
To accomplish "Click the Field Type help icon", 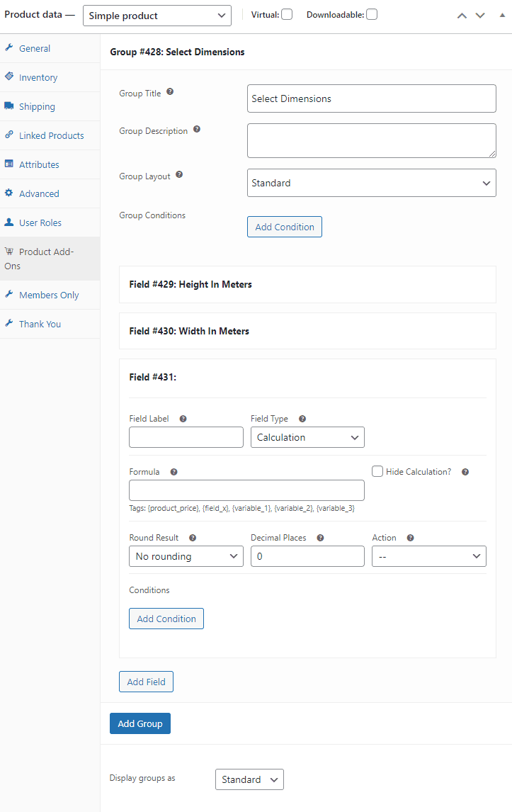I will point(302,419).
